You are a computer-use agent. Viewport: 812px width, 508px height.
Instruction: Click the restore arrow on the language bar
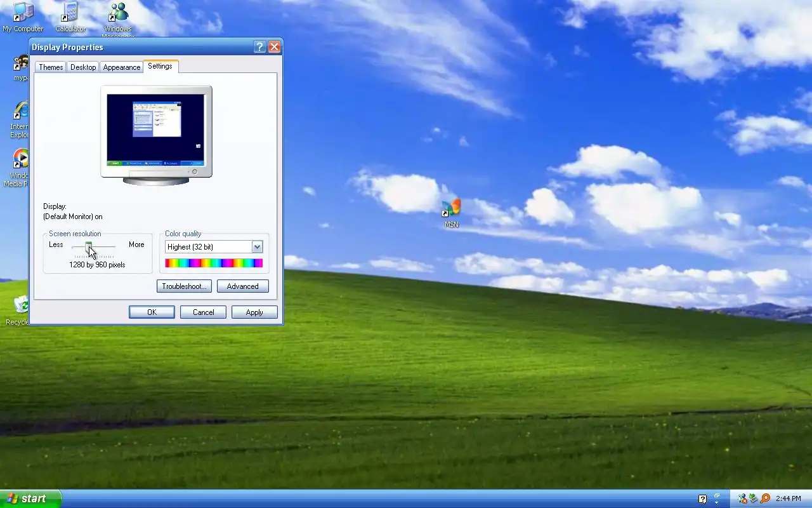[x=716, y=496]
